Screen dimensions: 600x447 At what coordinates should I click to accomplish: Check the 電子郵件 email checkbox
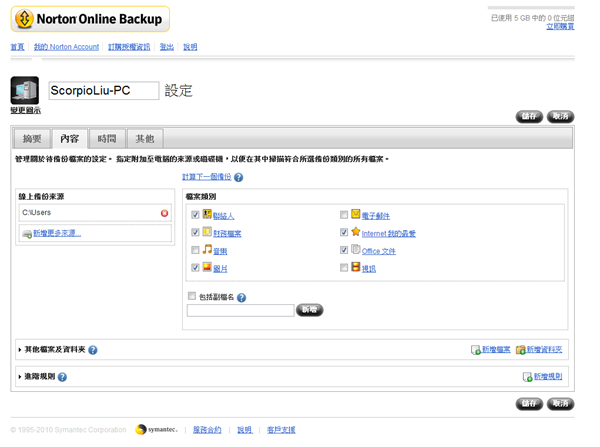[344, 215]
